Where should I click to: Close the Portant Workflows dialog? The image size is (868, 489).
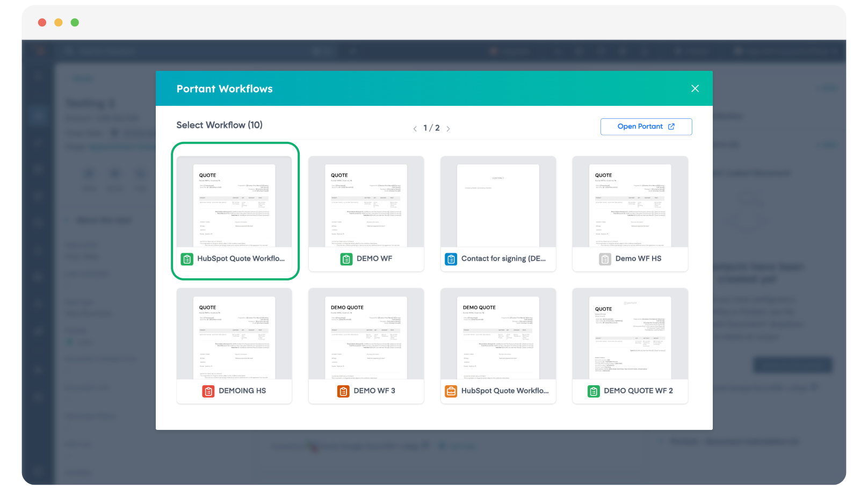(695, 89)
